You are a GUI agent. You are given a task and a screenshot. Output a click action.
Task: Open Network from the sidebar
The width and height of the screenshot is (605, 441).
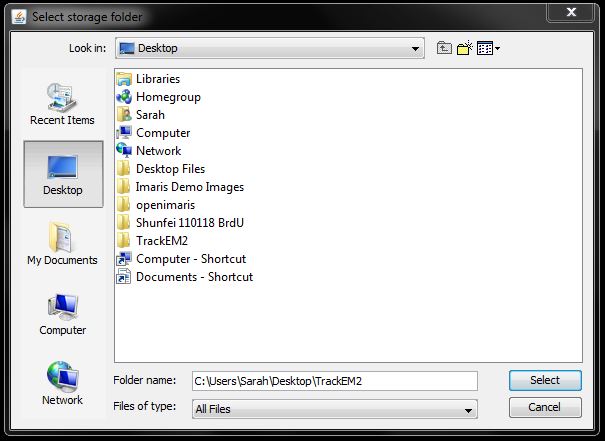62,384
